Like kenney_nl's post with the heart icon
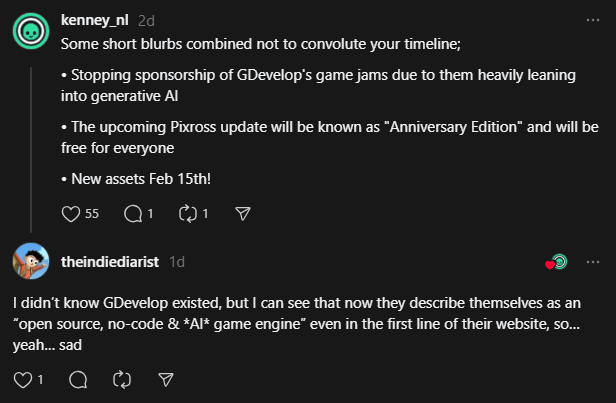Screen dimensions: 616x403 (x=70, y=213)
